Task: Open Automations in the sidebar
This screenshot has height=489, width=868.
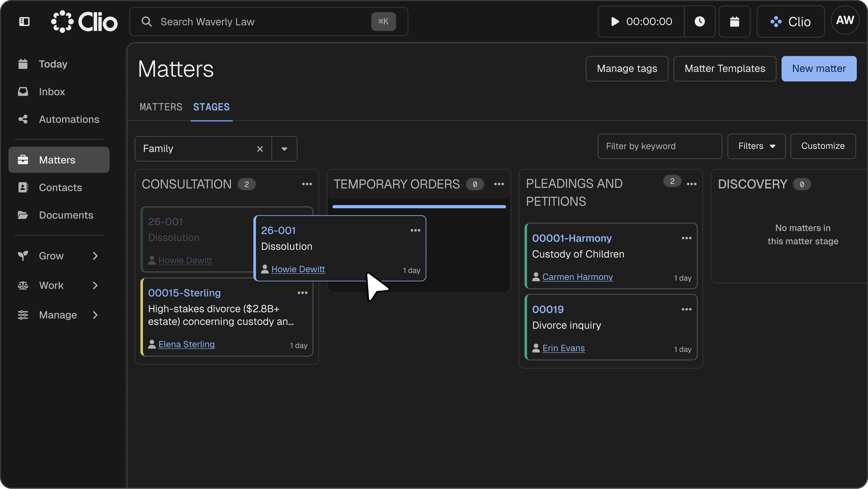Action: click(59, 119)
